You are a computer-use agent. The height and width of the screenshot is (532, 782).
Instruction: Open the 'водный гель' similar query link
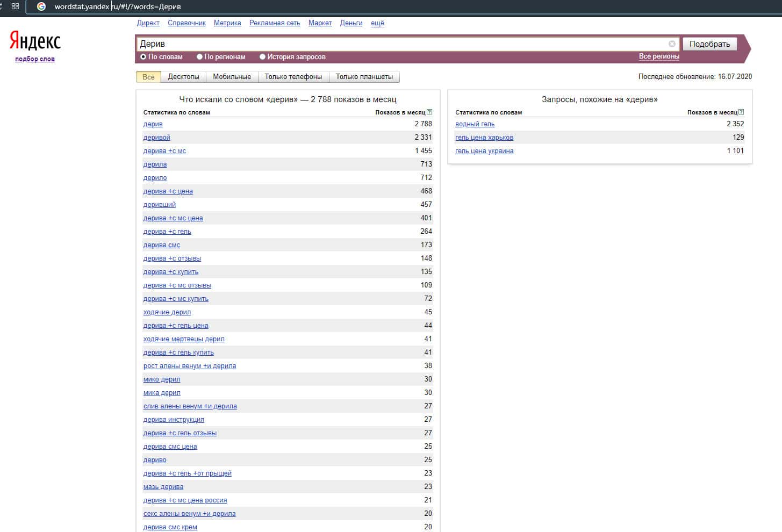[475, 124]
